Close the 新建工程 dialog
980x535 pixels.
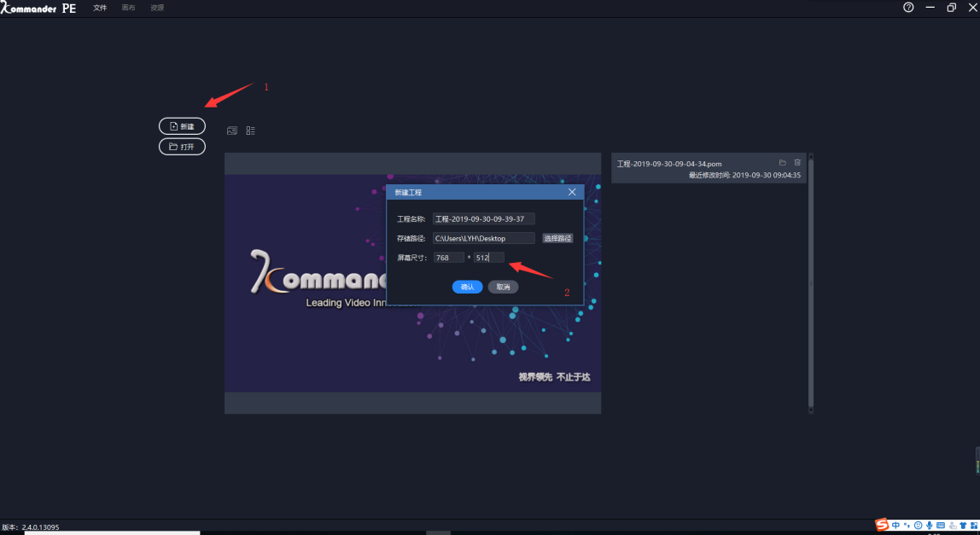point(572,192)
